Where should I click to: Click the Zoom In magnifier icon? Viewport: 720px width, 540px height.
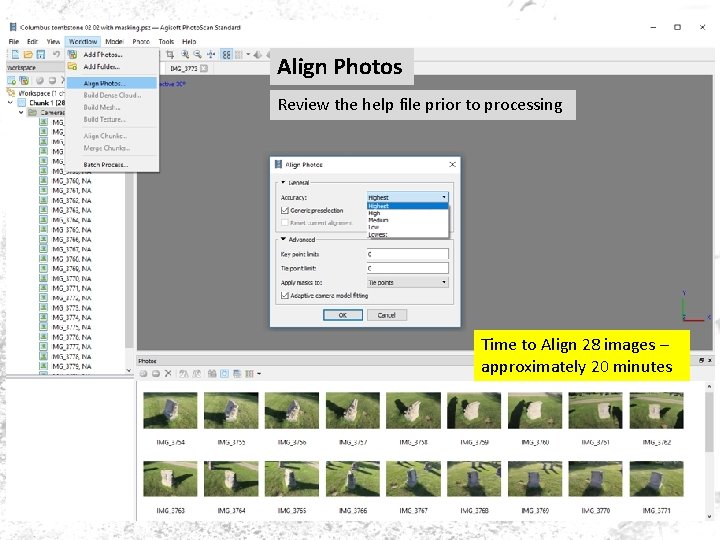point(185,55)
